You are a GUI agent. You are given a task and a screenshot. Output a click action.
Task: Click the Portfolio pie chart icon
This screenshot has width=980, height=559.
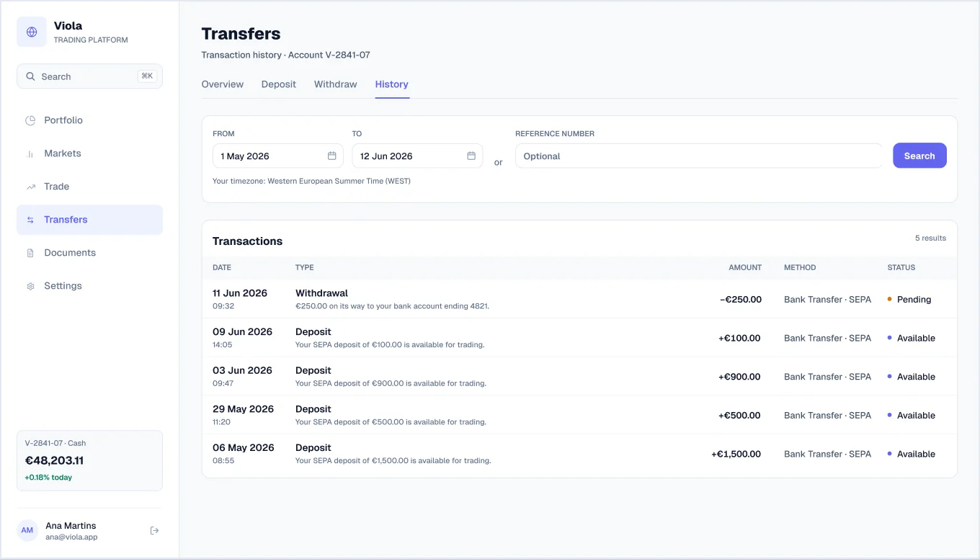click(x=30, y=120)
